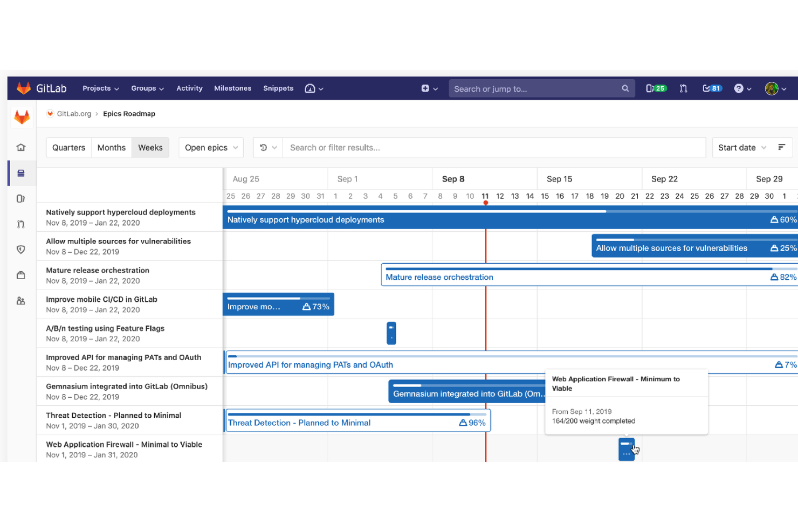
Task: Click the small A/B/n testing timeline bar
Action: coord(391,333)
